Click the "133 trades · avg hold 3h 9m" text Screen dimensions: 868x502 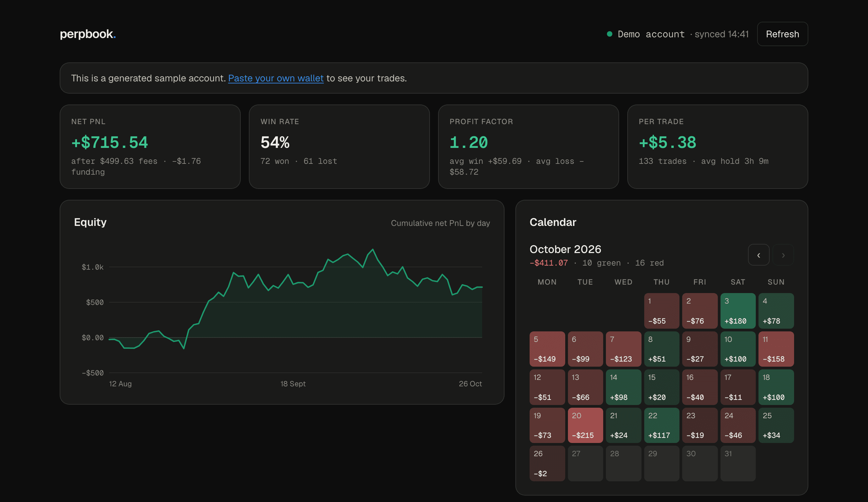pyautogui.click(x=703, y=161)
